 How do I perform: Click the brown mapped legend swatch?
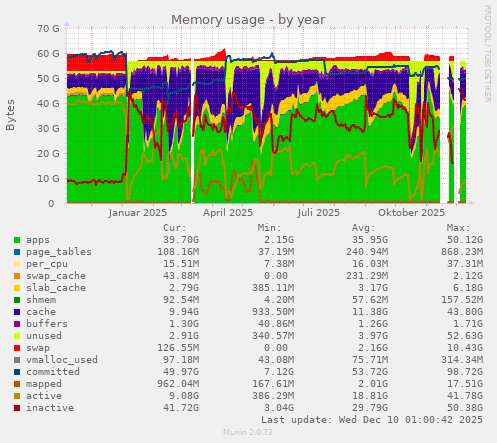tap(17, 384)
